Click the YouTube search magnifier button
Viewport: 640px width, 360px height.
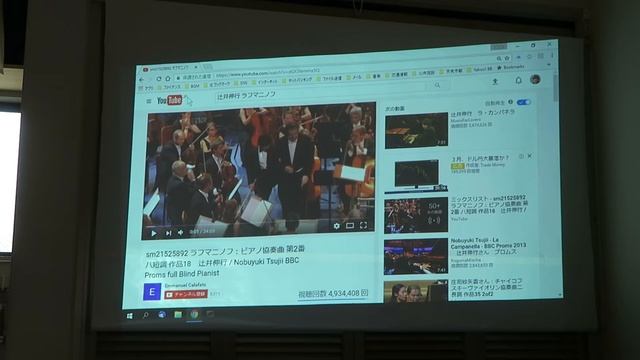pyautogui.click(x=437, y=85)
